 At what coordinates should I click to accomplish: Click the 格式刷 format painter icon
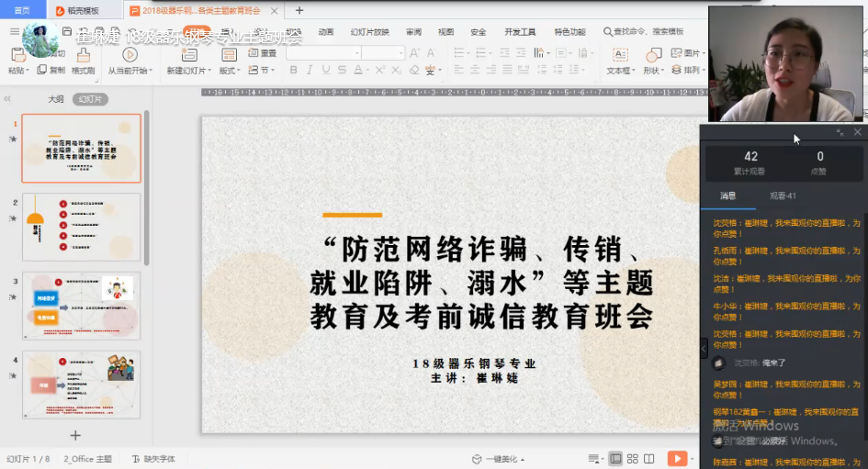(x=83, y=54)
